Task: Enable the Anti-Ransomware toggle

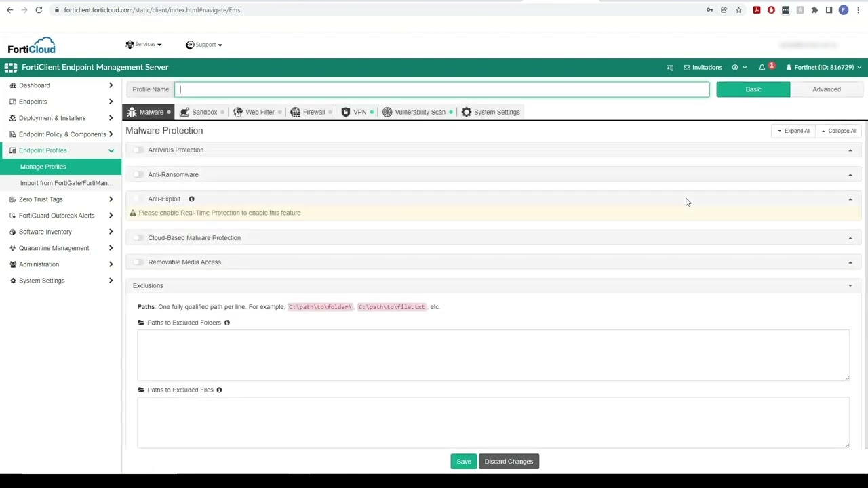Action: [139, 174]
